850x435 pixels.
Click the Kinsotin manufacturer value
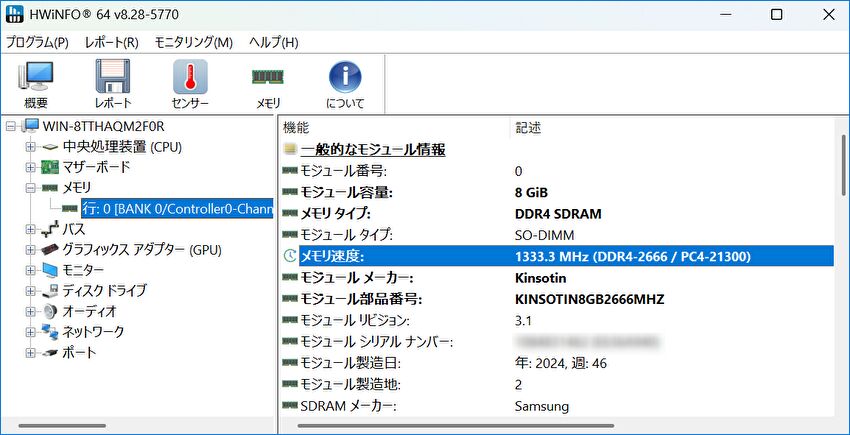pyautogui.click(x=540, y=278)
